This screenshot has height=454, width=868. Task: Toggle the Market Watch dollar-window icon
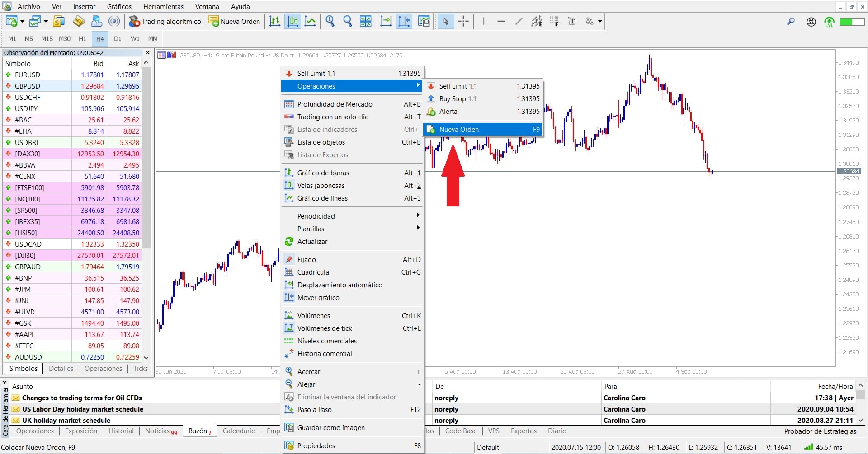click(59, 21)
